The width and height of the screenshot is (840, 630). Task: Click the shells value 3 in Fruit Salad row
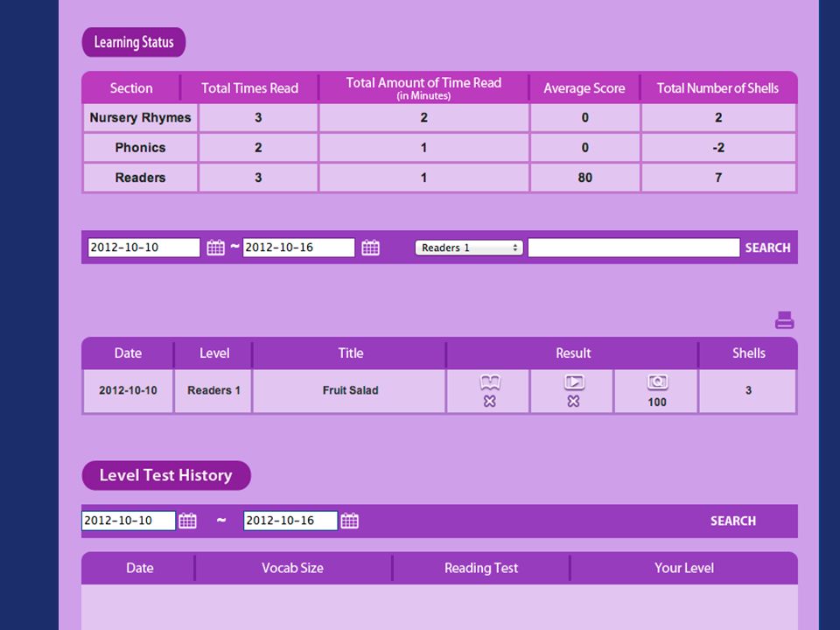(748, 390)
